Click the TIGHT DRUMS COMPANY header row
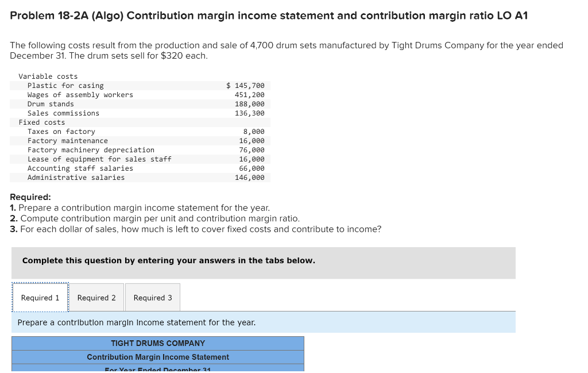This screenshot has width=588, height=373. click(x=157, y=343)
